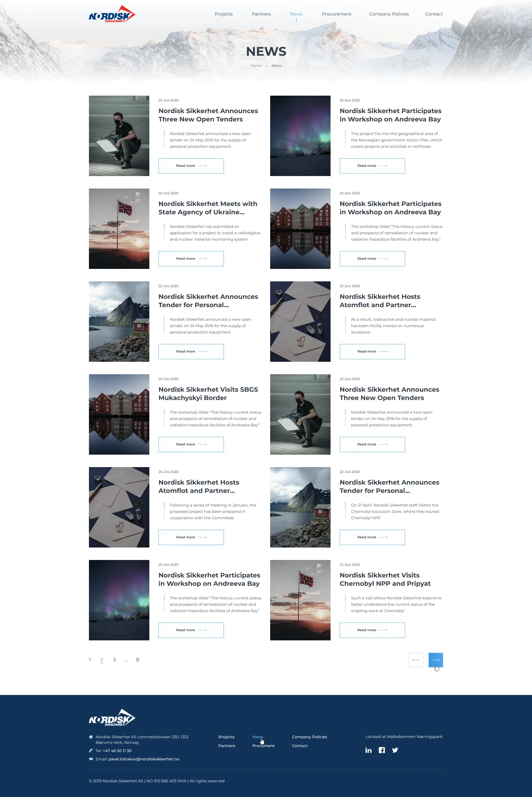
Task: Click the telephone icon in footer
Action: click(91, 750)
